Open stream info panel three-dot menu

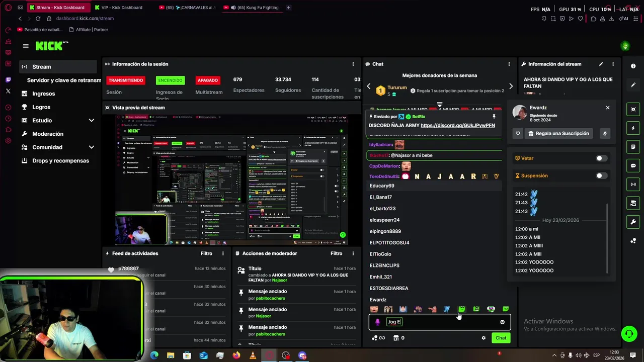613,64
